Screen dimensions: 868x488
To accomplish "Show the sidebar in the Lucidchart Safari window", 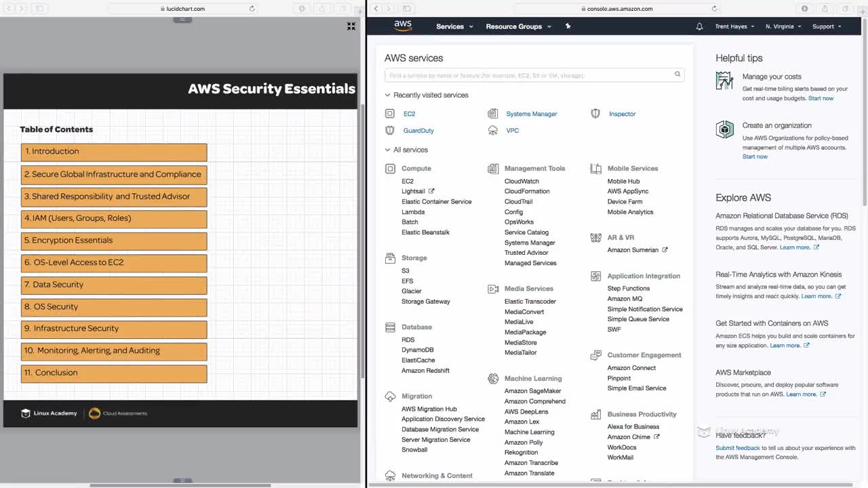I will [39, 9].
